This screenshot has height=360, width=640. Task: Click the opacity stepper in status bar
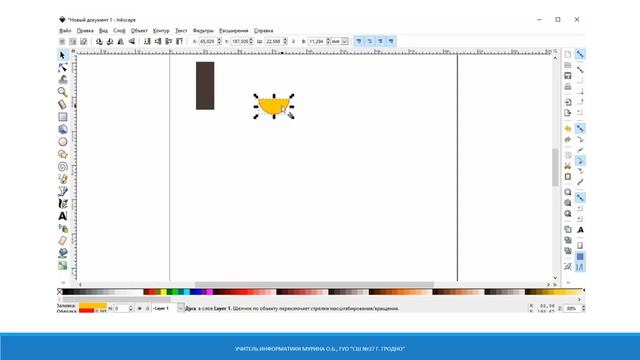click(x=131, y=309)
